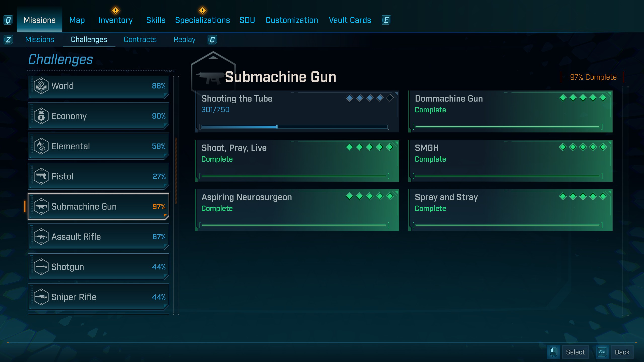644x362 pixels.
Task: Click the Shotgun category icon
Action: click(41, 267)
